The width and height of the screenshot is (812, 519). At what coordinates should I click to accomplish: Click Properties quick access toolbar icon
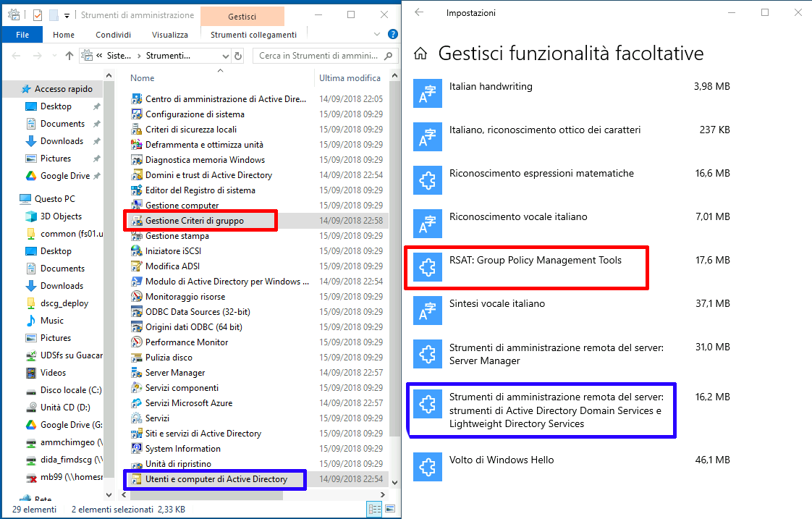click(x=38, y=15)
